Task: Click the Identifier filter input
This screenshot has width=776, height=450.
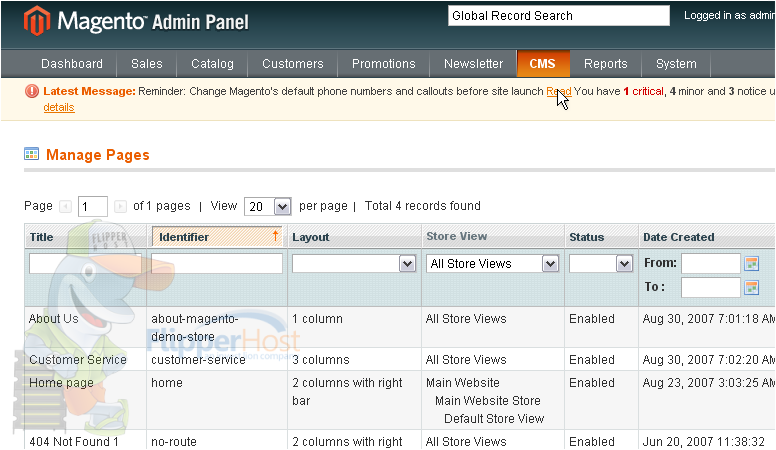Action: pos(217,264)
